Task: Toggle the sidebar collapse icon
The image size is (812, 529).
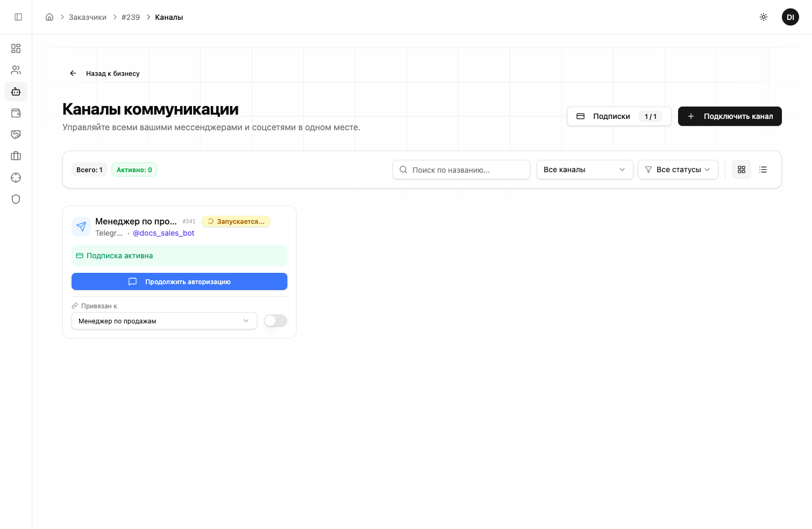Action: click(18, 17)
